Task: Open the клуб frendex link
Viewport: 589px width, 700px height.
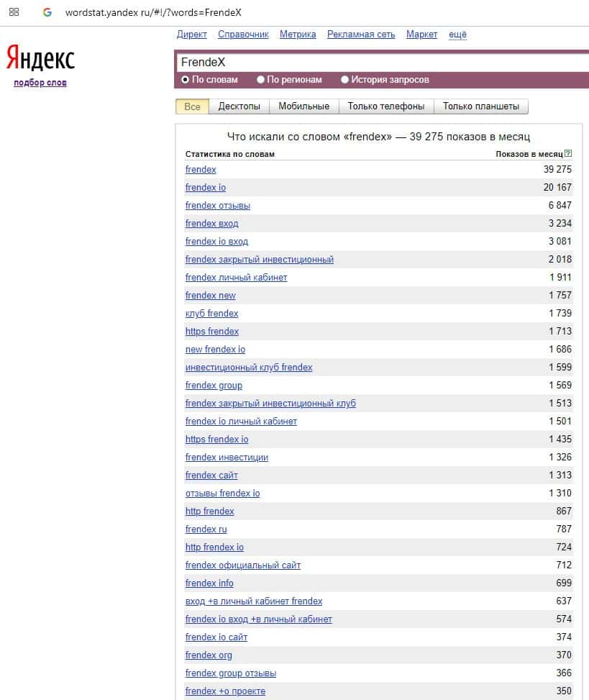Action: (212, 314)
